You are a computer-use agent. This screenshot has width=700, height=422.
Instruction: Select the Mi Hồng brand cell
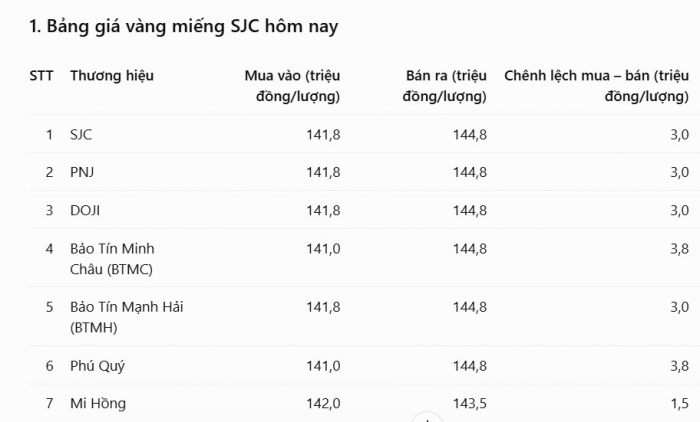[98, 403]
